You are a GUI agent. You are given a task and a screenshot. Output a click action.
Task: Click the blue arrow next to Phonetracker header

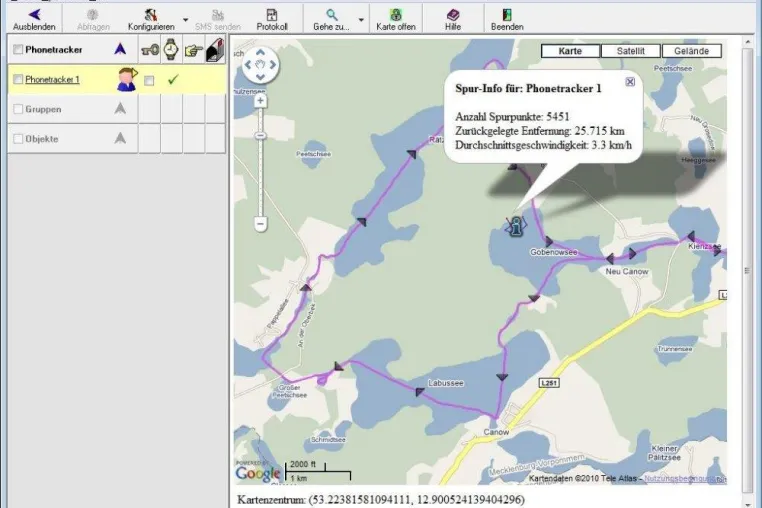(120, 49)
